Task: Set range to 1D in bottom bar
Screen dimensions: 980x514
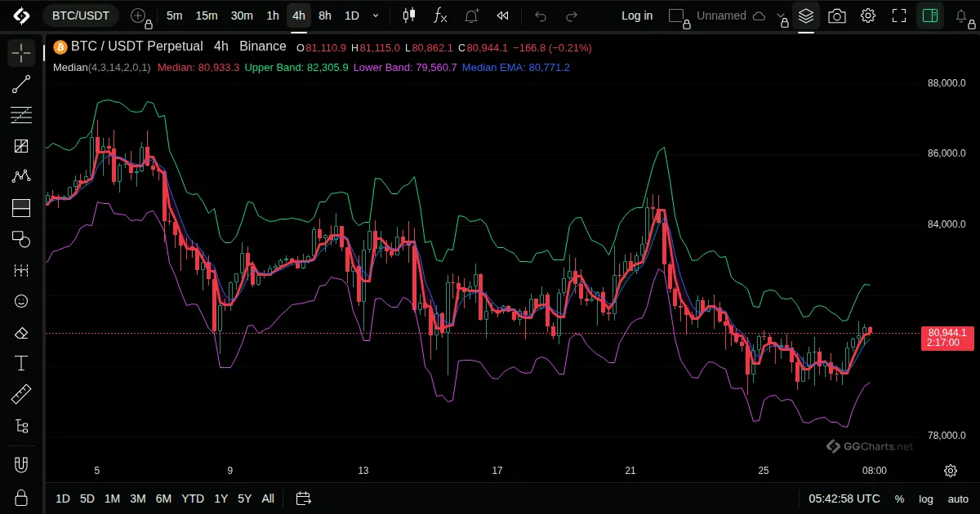Action: pyautogui.click(x=63, y=498)
